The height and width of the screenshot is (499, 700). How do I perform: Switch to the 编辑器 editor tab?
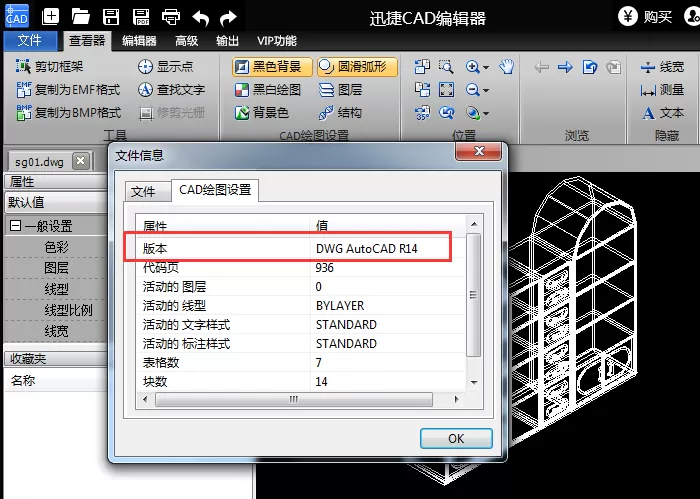tap(139, 41)
